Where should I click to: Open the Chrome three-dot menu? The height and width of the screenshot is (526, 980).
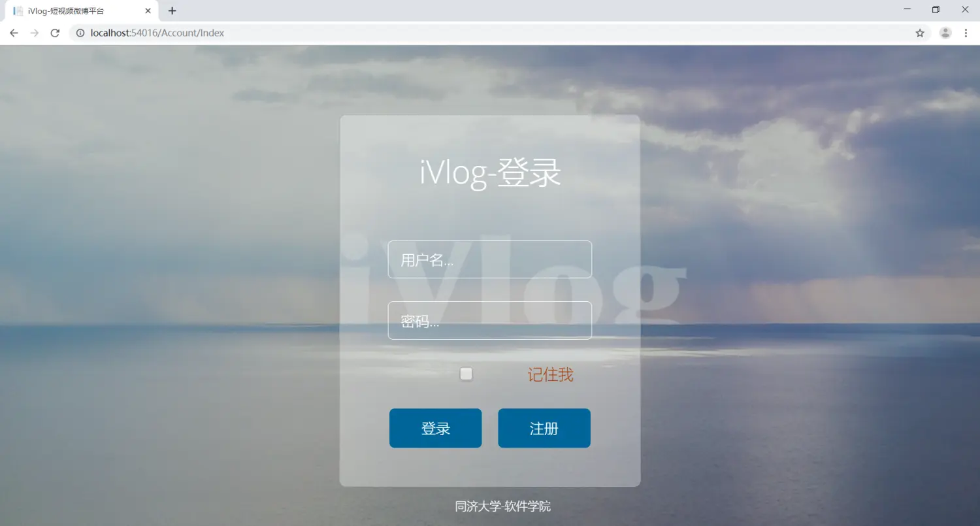click(x=966, y=33)
